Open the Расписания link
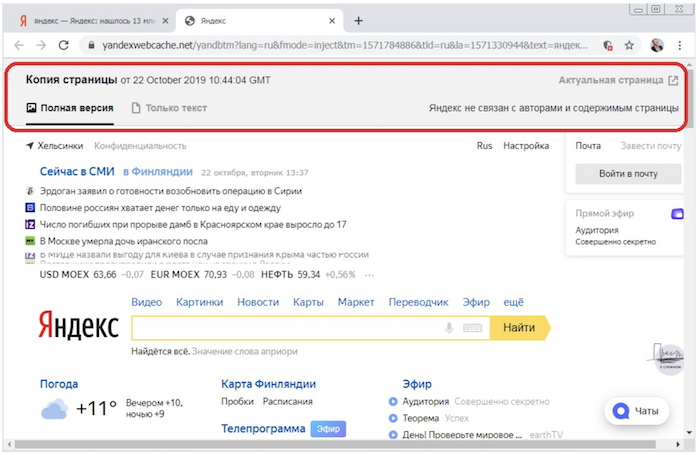700x455 pixels. (x=288, y=401)
